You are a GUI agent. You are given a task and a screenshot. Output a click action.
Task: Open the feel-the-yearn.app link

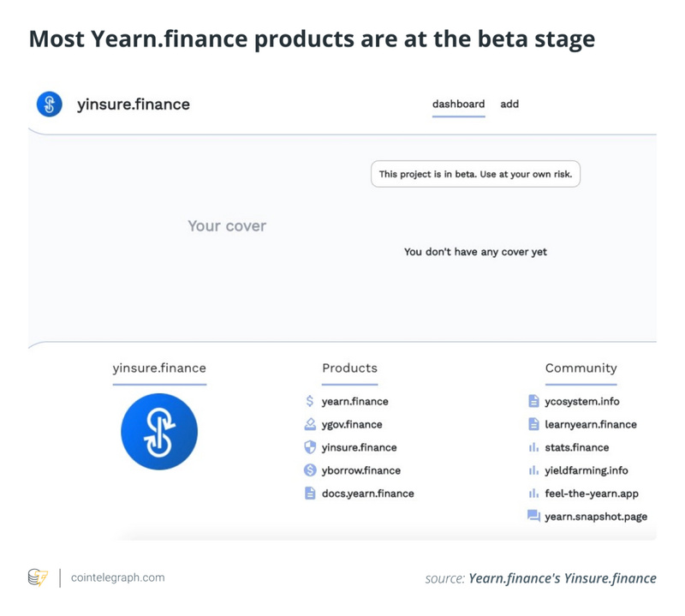tap(591, 493)
